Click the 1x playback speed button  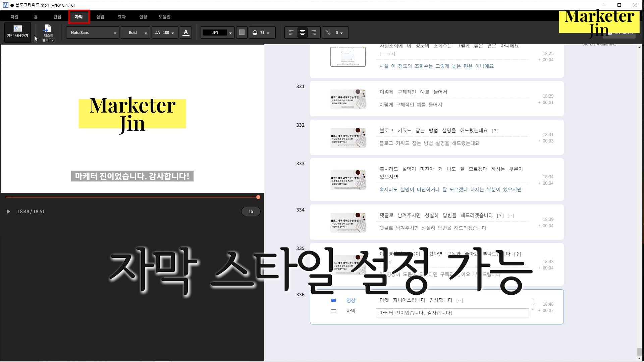point(251,212)
